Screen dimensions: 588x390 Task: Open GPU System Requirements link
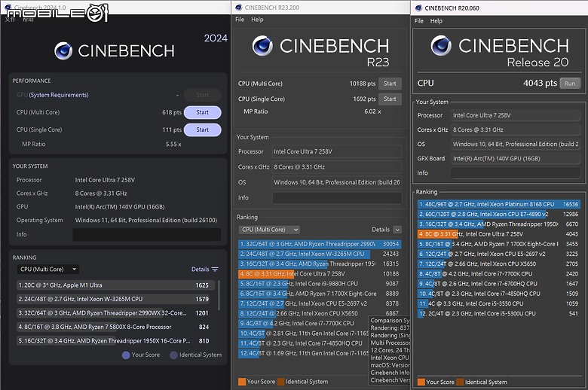(x=59, y=95)
